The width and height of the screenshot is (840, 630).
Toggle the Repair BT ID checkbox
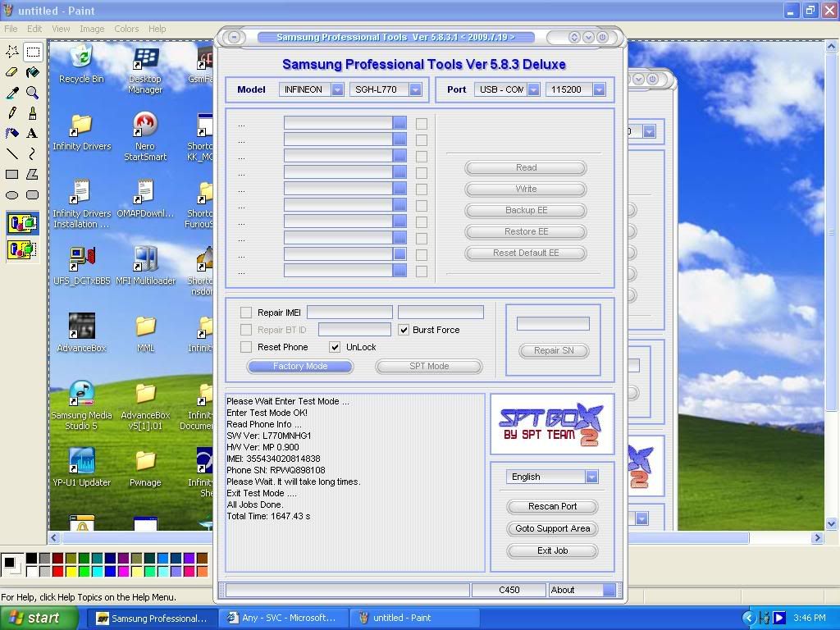point(246,330)
